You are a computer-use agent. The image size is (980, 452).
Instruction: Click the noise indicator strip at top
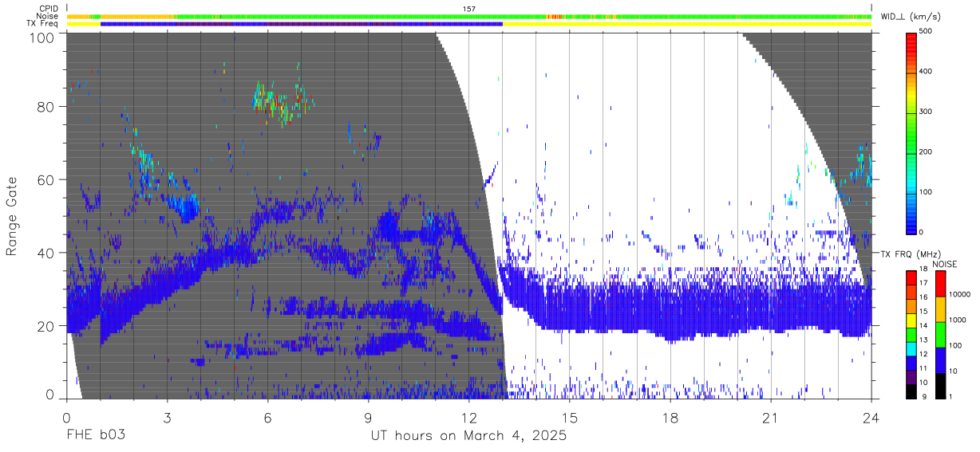(469, 16)
